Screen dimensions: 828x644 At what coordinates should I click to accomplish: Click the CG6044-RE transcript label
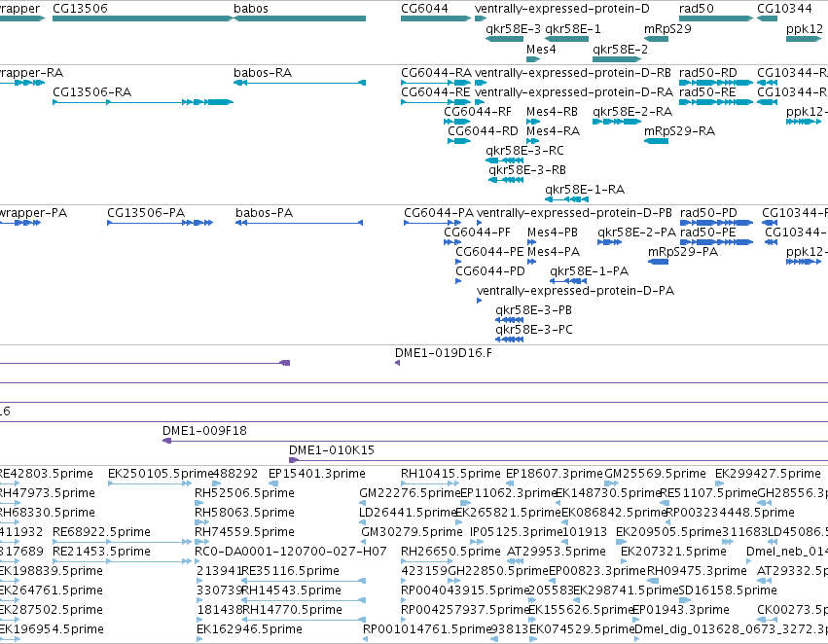436,92
